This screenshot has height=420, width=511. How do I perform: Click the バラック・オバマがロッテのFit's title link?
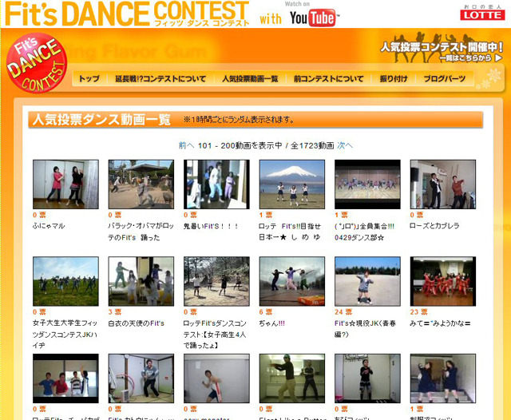[x=141, y=232]
